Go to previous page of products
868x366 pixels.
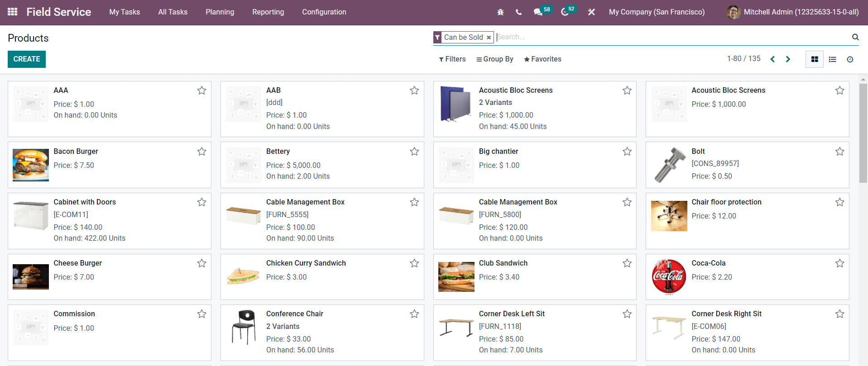tap(772, 59)
